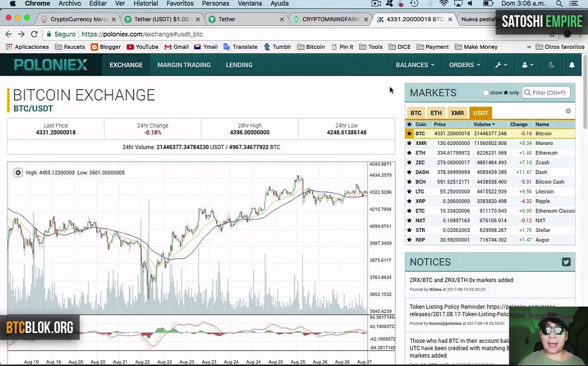
Task: Toggle favorite star for REP market
Action: [x=409, y=240]
